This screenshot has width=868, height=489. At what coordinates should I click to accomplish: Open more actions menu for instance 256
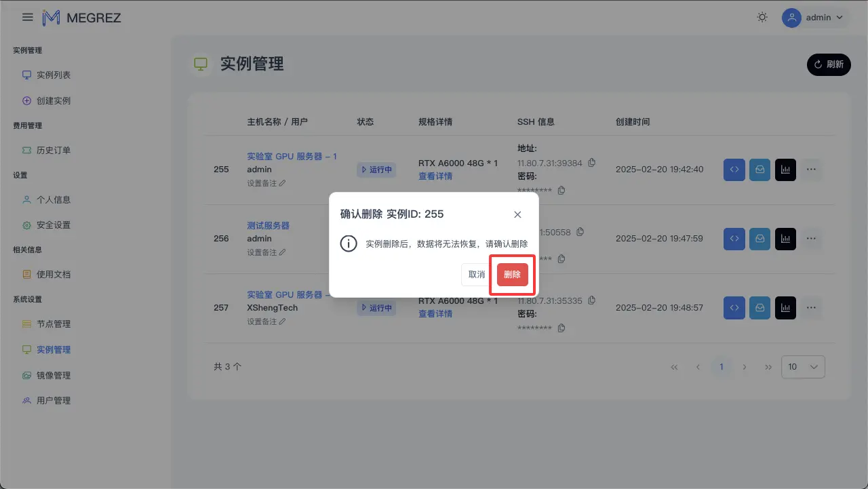tap(811, 239)
